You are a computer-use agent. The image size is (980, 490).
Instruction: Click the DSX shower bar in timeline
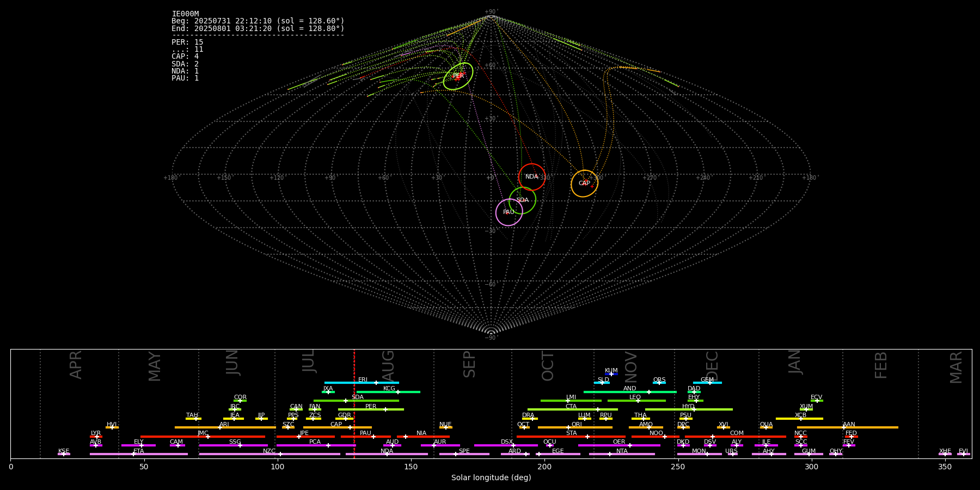[506, 445]
